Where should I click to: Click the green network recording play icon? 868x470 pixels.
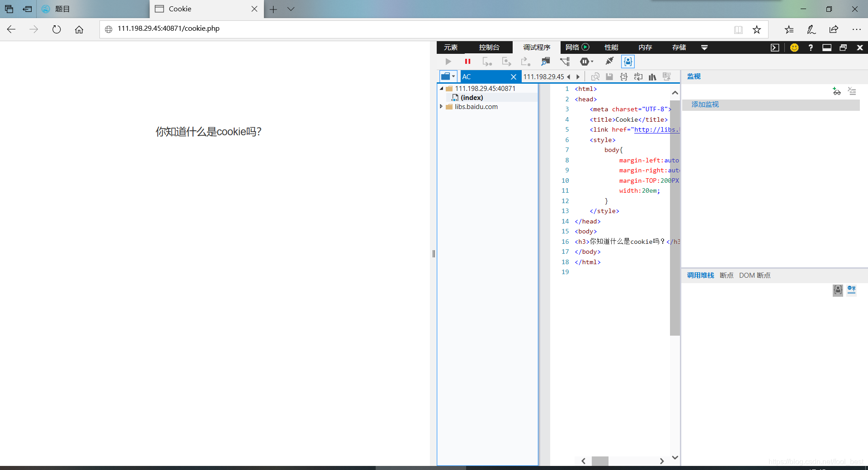pos(585,47)
